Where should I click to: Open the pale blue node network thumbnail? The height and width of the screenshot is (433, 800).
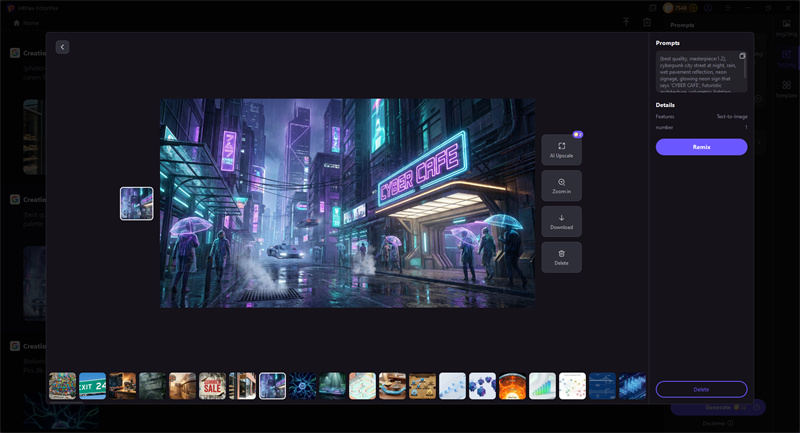(453, 386)
